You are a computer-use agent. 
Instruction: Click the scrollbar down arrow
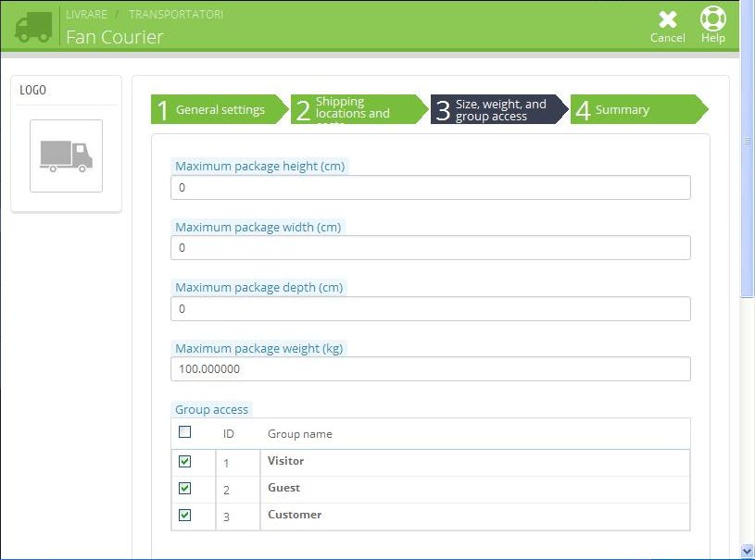748,551
